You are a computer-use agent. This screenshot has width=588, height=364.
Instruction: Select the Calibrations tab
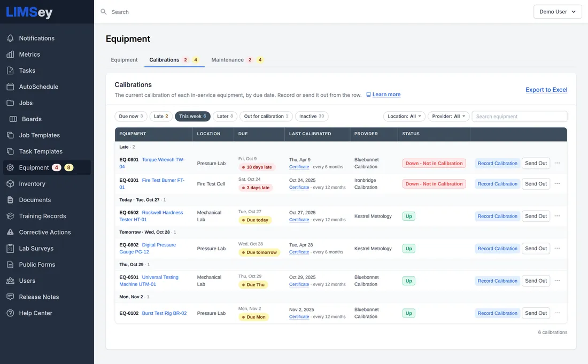(x=174, y=60)
